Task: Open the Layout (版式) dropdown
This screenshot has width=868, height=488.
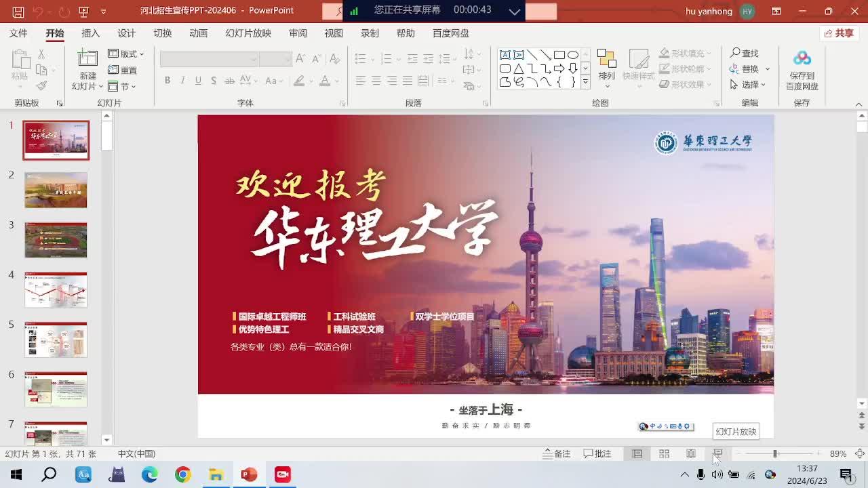Action: pyautogui.click(x=126, y=54)
